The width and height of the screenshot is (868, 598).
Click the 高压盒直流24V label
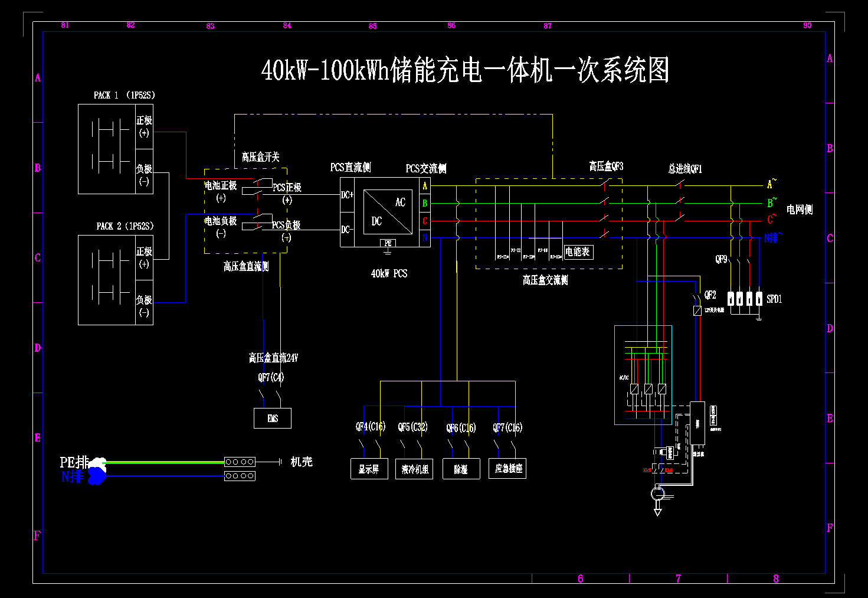tap(273, 358)
